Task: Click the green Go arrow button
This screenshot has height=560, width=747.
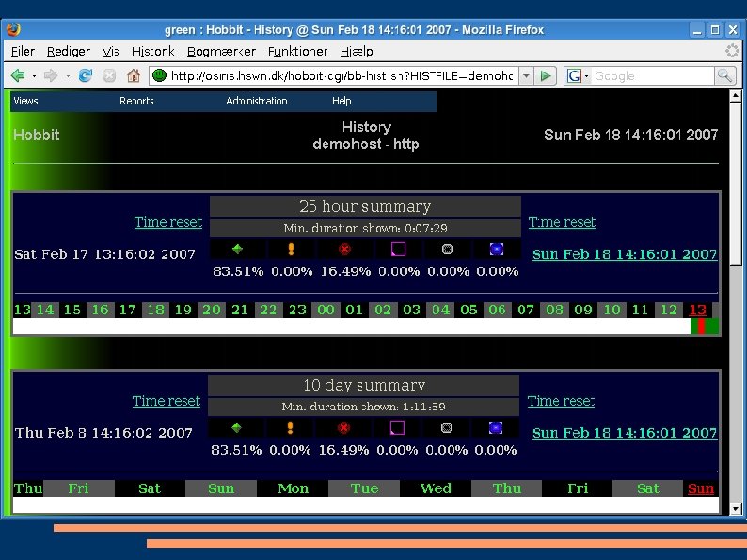Action: coord(546,76)
